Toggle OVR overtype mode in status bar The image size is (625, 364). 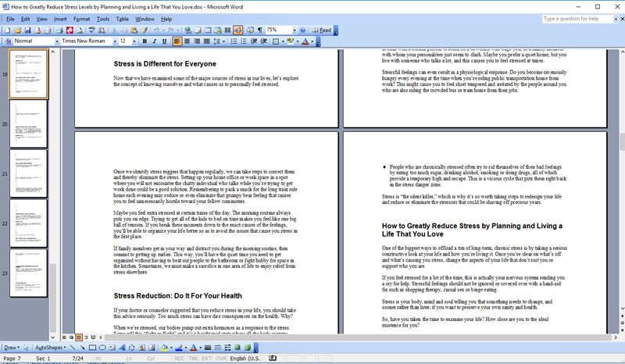point(221,359)
